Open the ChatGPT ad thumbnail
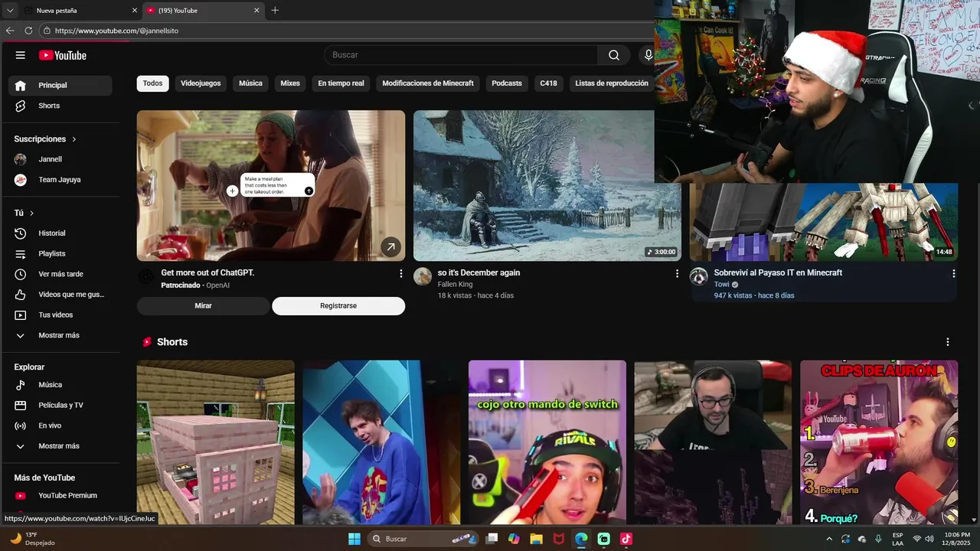The height and width of the screenshot is (551, 980). 271,186
